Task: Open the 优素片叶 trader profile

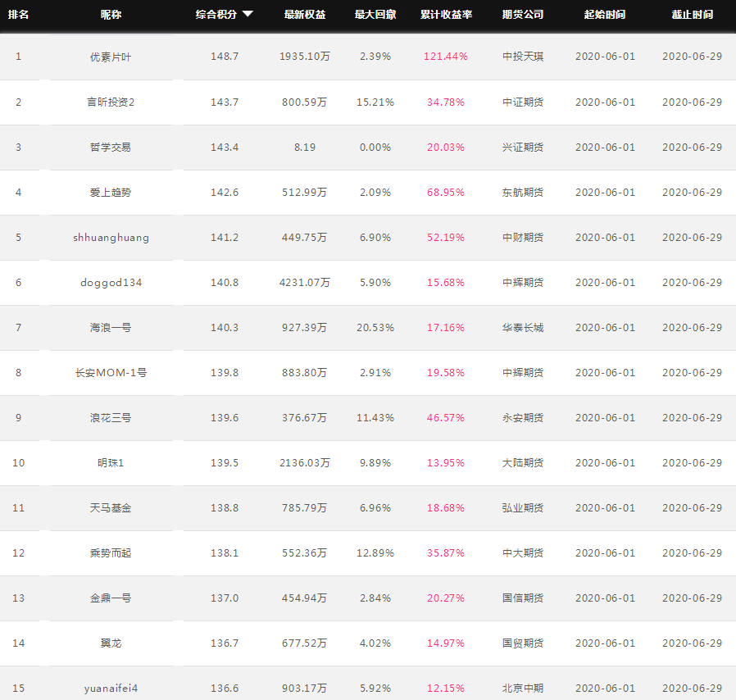Action: tap(111, 57)
